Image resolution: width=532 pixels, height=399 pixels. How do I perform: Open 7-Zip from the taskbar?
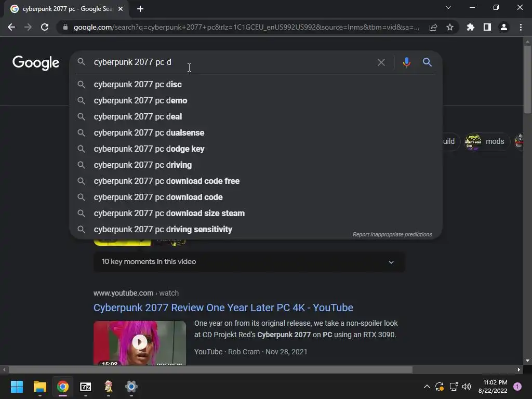(86, 387)
